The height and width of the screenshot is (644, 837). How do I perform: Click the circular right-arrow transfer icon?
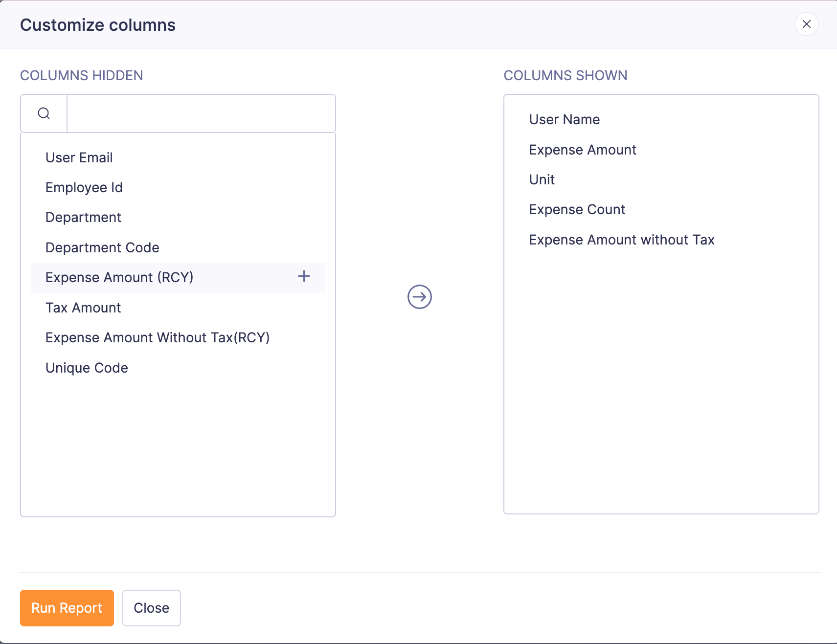tap(419, 296)
